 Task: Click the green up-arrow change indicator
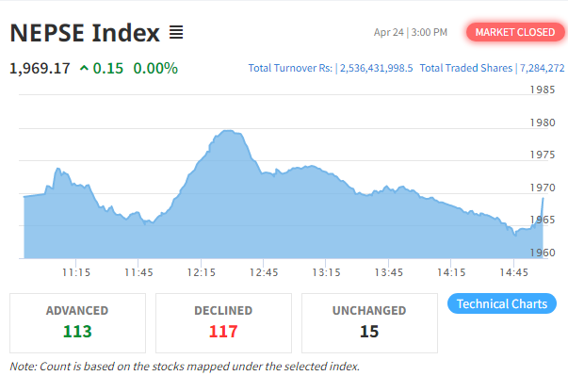tap(84, 68)
